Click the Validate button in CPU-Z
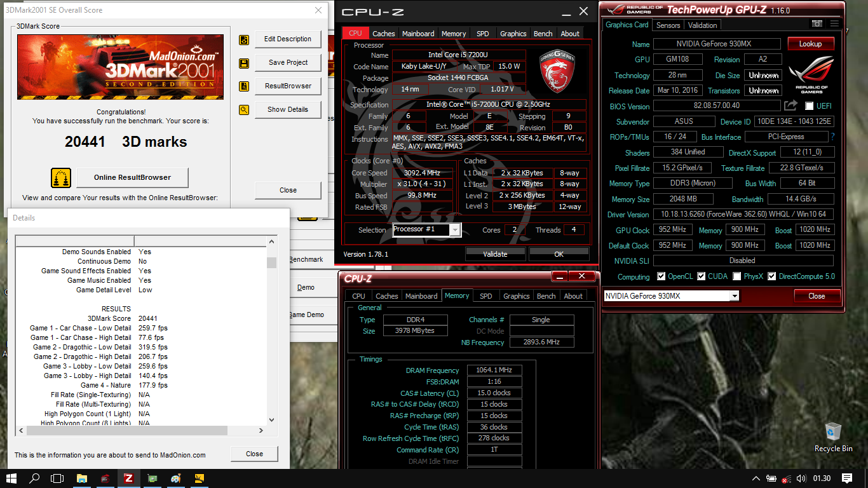868x488 pixels. click(x=495, y=254)
